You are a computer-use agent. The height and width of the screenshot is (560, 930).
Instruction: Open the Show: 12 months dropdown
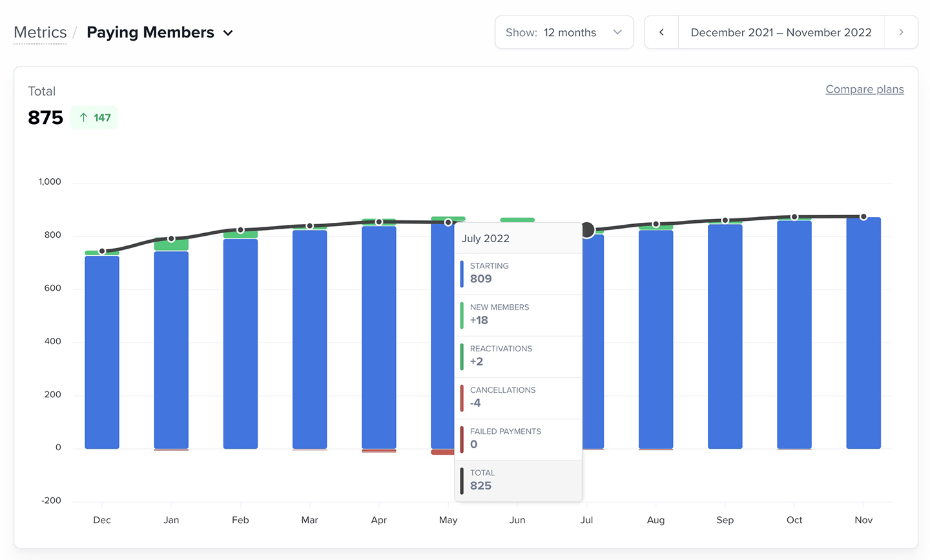point(564,32)
